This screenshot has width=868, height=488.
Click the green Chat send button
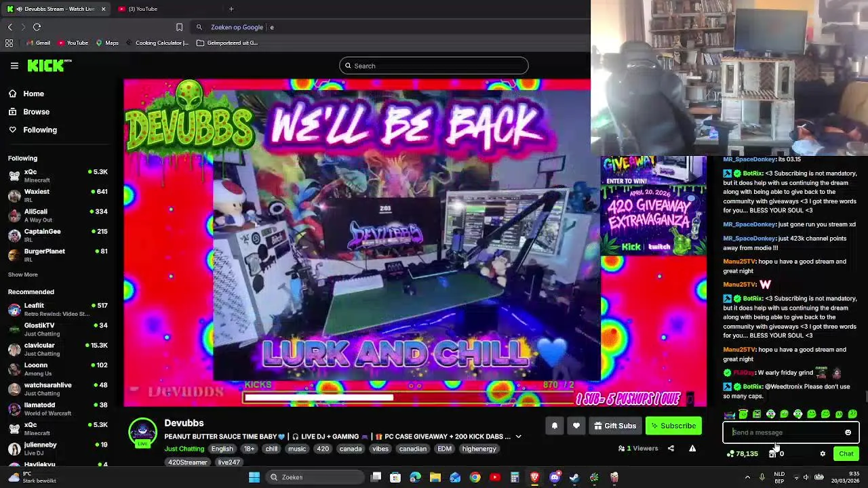tap(846, 453)
